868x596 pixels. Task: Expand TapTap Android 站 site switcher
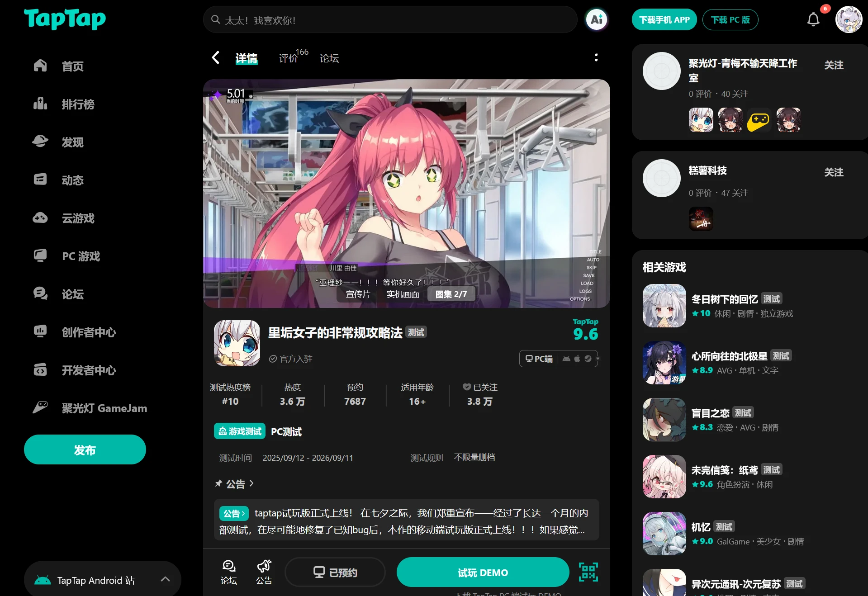pyautogui.click(x=103, y=579)
